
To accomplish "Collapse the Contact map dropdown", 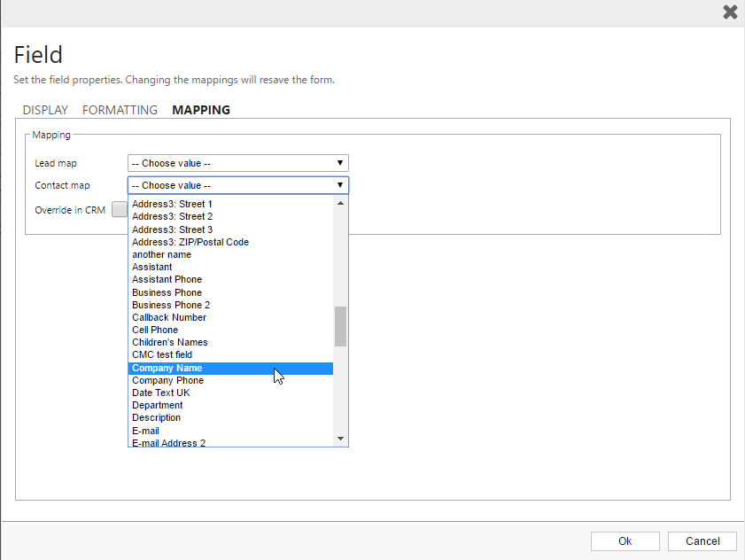I will [237, 185].
